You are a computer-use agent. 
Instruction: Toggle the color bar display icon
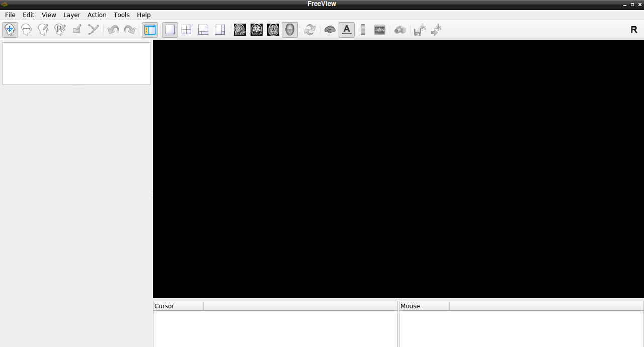(363, 30)
